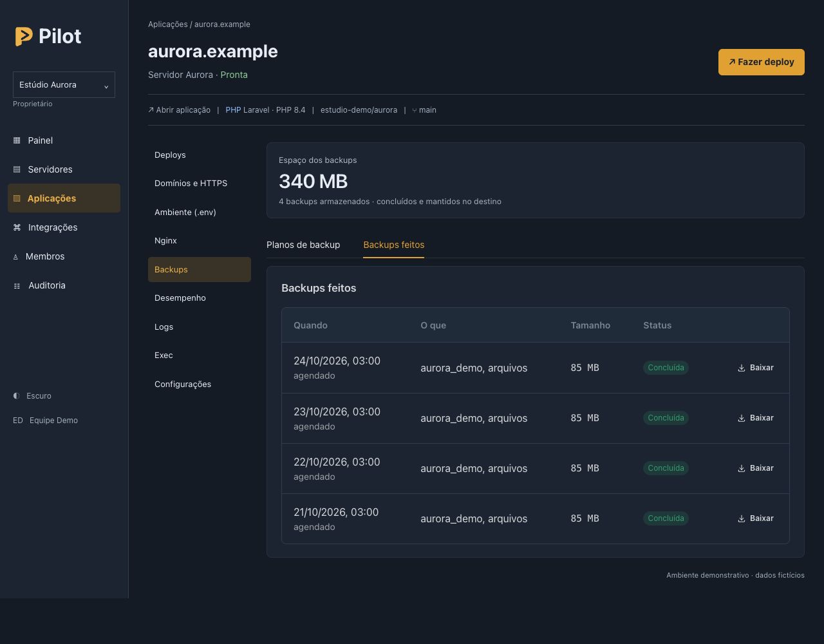Click download icon for 21/10/2026 backup
This screenshot has height=644, width=824.
(742, 518)
